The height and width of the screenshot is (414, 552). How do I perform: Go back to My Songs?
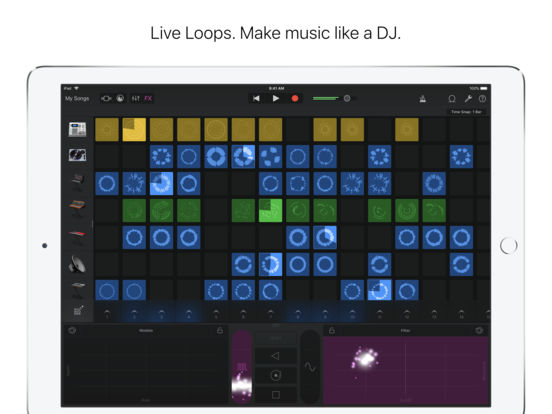(x=77, y=99)
